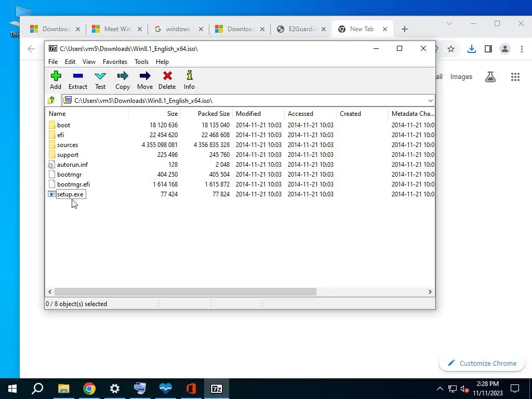Open the Help menu
Screen dimensions: 532x399
(x=162, y=61)
